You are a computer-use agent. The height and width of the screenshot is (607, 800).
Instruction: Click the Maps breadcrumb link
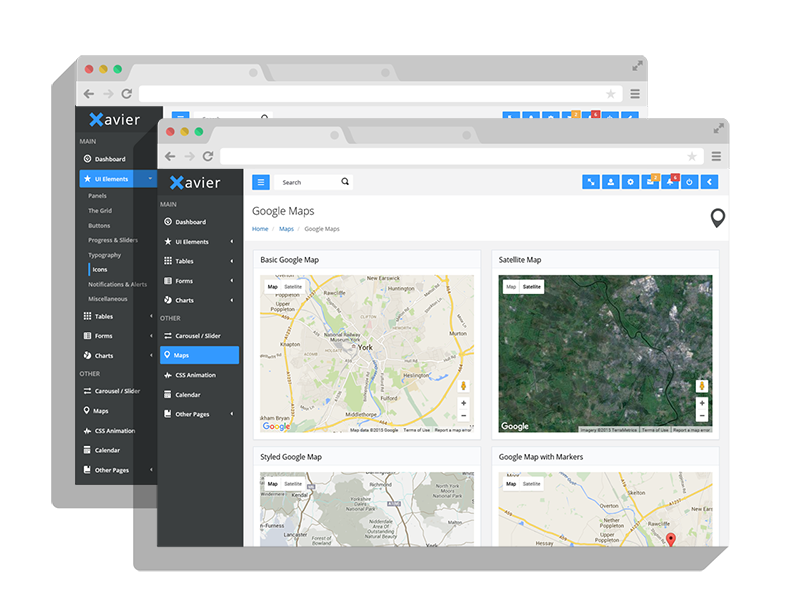point(286,229)
